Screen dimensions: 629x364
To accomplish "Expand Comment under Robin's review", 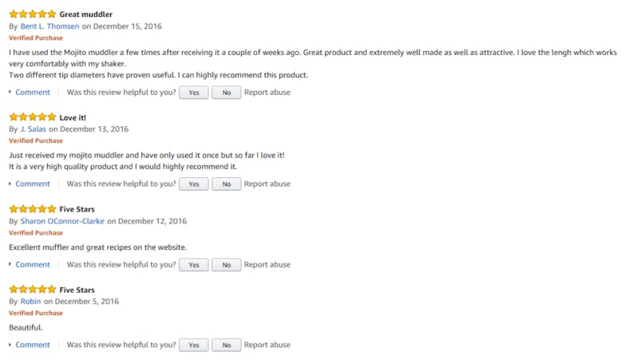I will tap(32, 346).
